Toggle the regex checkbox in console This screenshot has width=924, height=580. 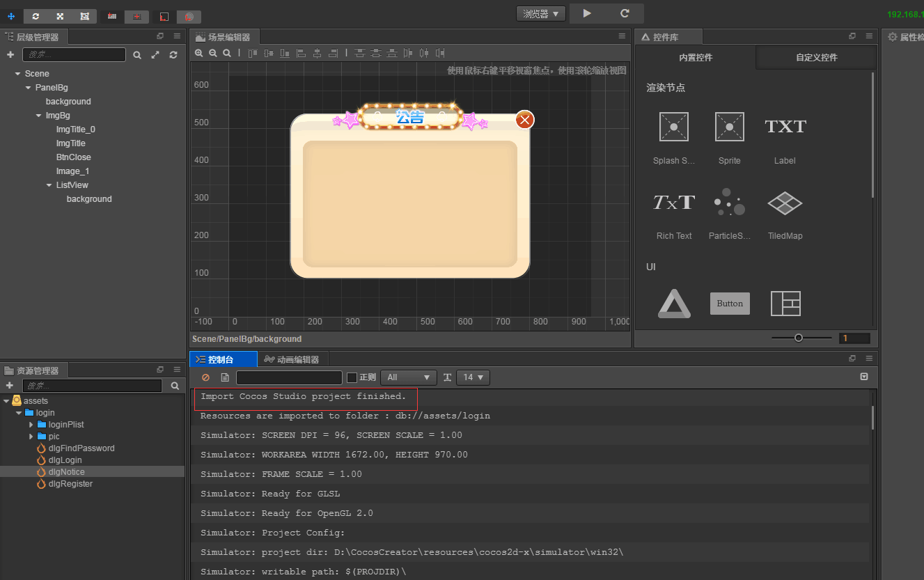pos(352,377)
